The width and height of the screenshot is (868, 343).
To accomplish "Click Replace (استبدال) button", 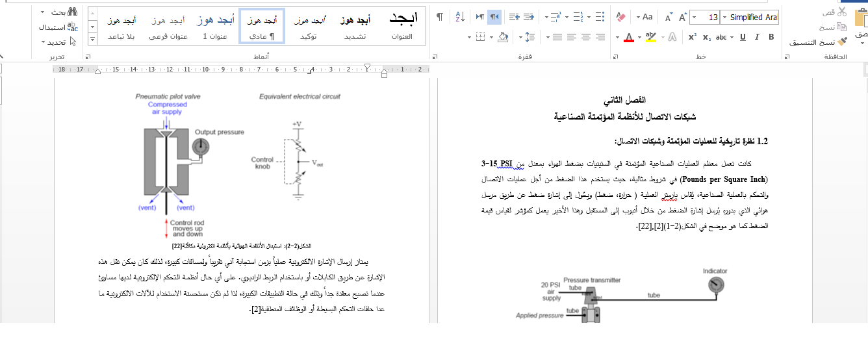I will 58,27.
